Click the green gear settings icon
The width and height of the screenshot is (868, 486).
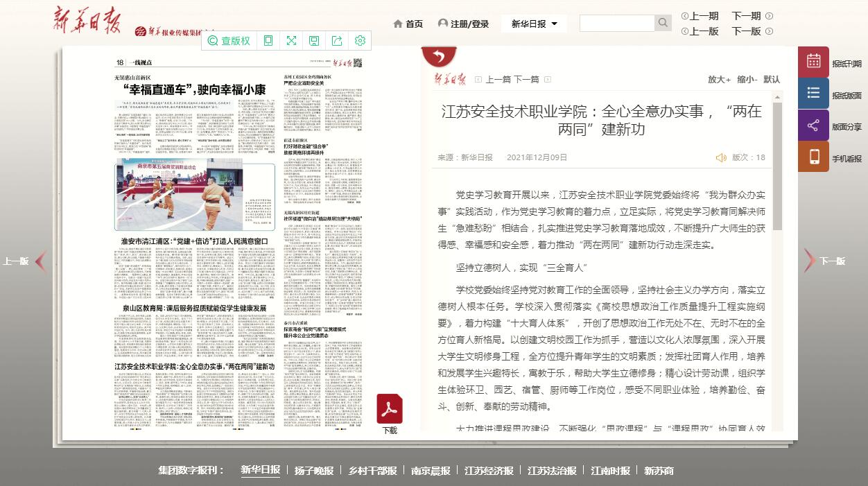pos(360,41)
